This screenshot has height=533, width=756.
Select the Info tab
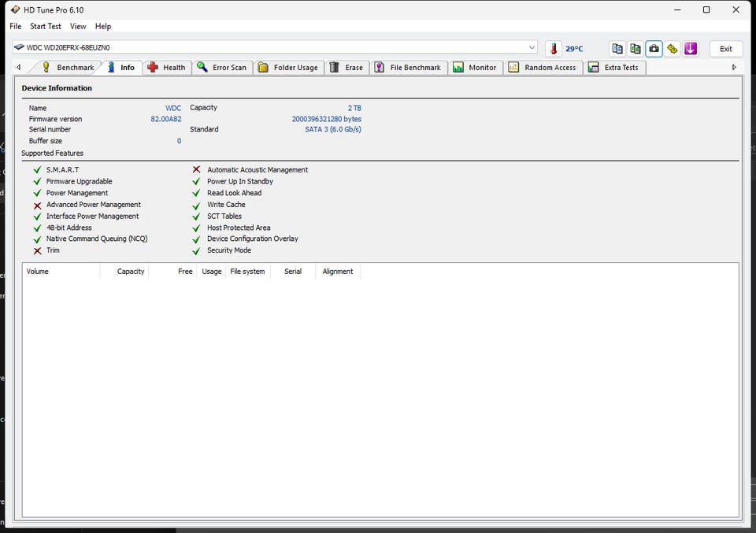coord(121,68)
